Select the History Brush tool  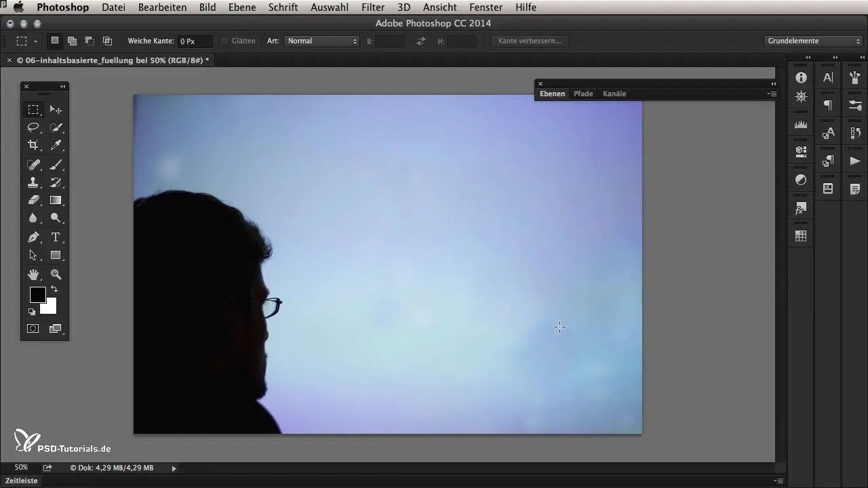coord(56,182)
